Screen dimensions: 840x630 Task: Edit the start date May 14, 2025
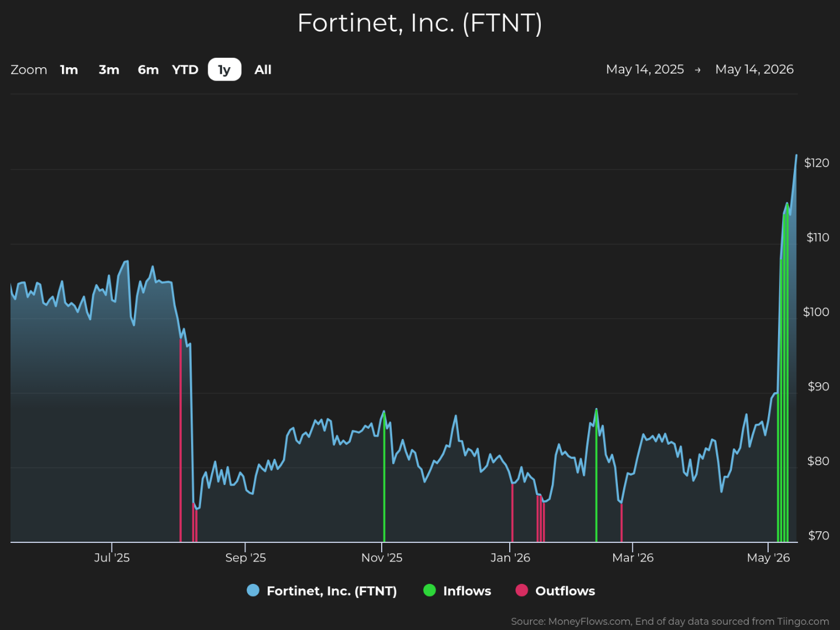pos(645,70)
